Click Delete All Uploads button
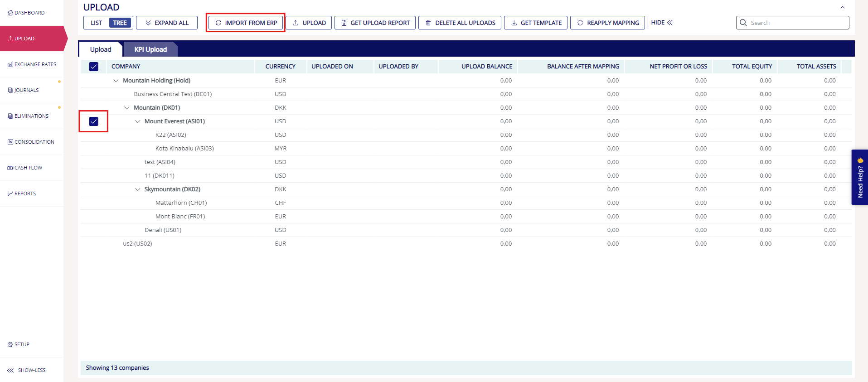This screenshot has height=382, width=868. tap(460, 23)
